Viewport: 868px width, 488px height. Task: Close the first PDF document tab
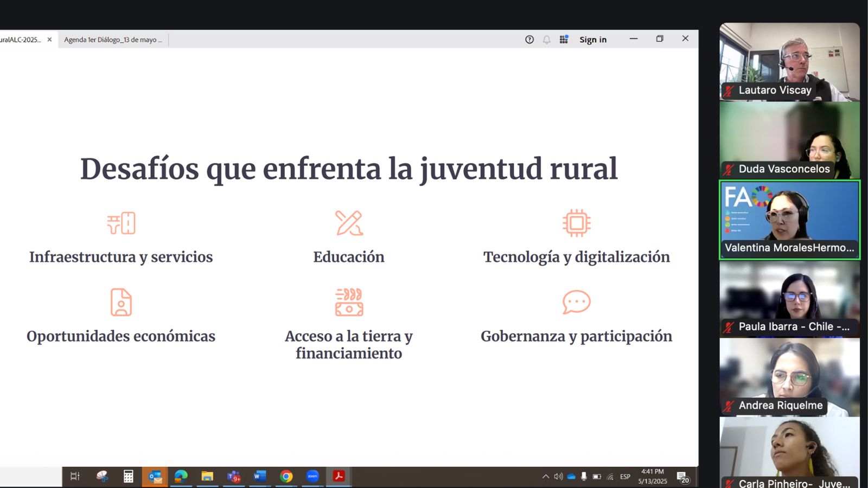pos(49,40)
